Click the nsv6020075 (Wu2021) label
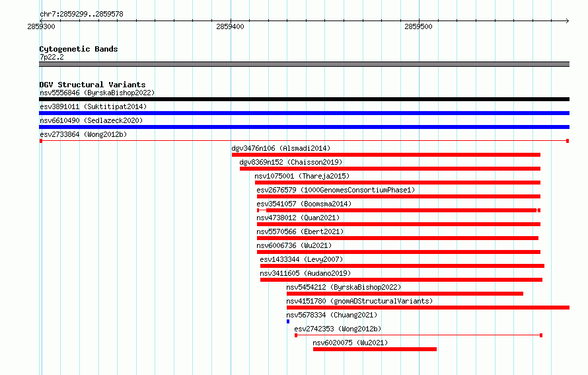The image size is (588, 375). pos(350,343)
